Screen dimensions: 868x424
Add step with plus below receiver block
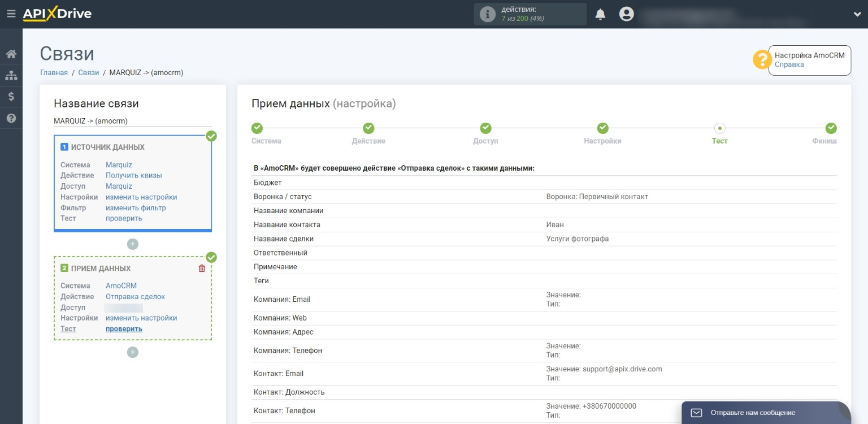coord(133,352)
